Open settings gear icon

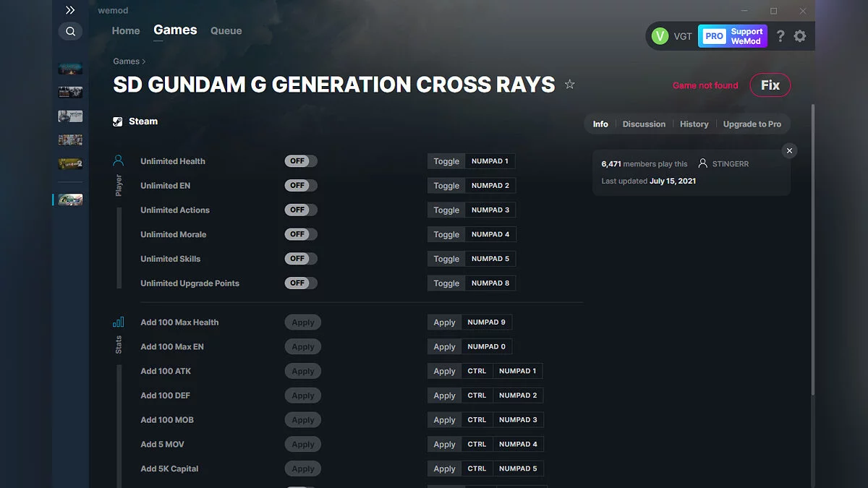click(x=800, y=36)
